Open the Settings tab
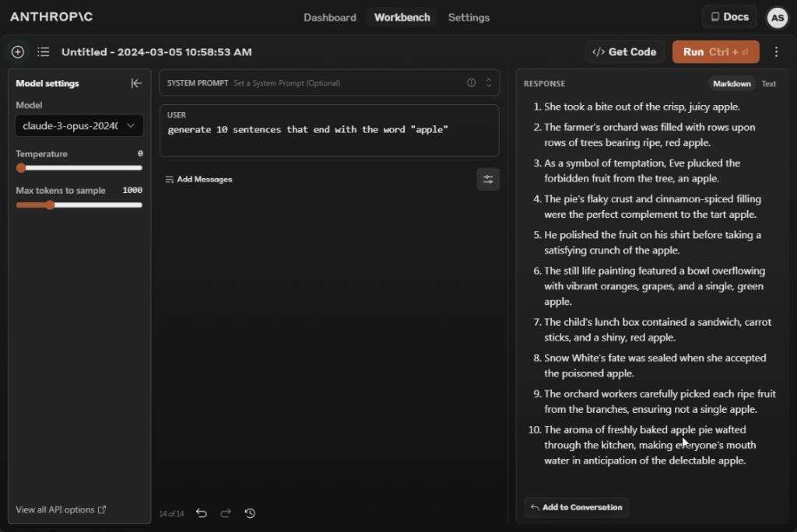The image size is (797, 532). pos(469,17)
